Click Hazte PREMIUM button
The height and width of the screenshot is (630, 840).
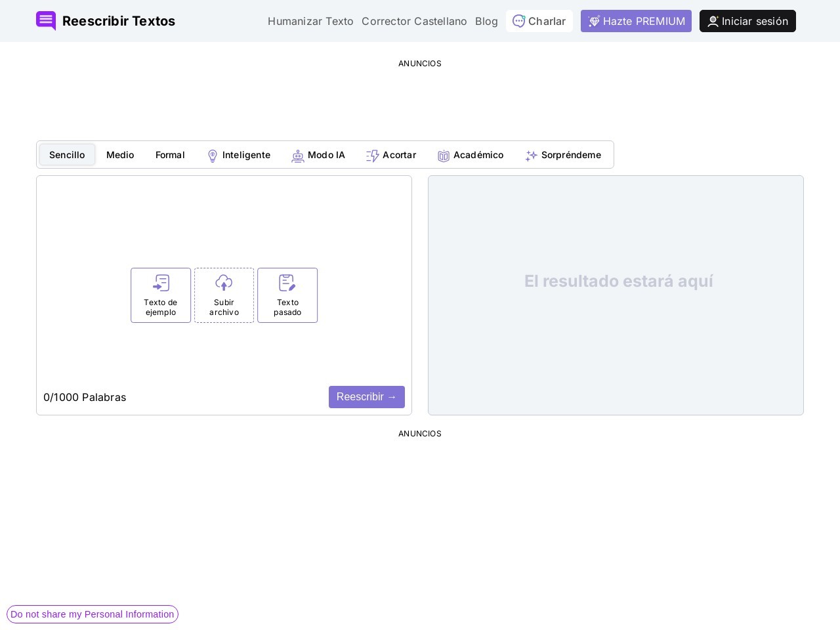636,21
